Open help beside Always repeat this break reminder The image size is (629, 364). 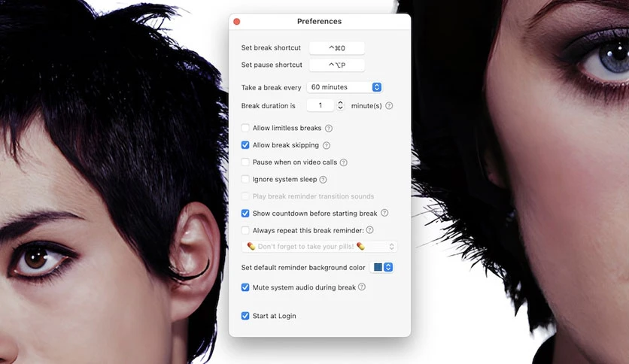(x=369, y=230)
